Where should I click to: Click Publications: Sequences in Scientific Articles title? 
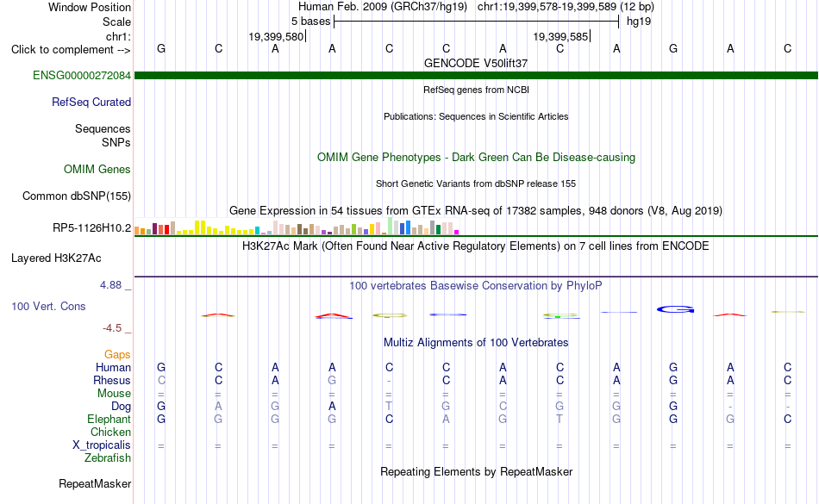coord(476,116)
